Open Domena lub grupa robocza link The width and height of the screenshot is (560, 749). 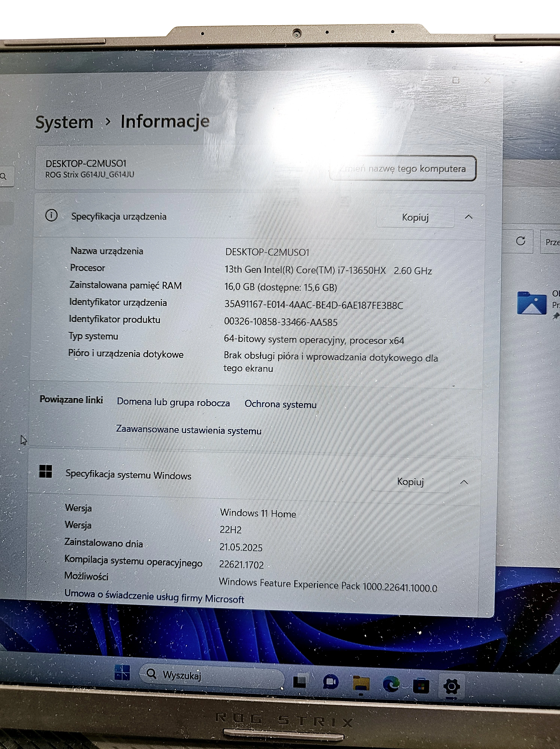pos(173,402)
